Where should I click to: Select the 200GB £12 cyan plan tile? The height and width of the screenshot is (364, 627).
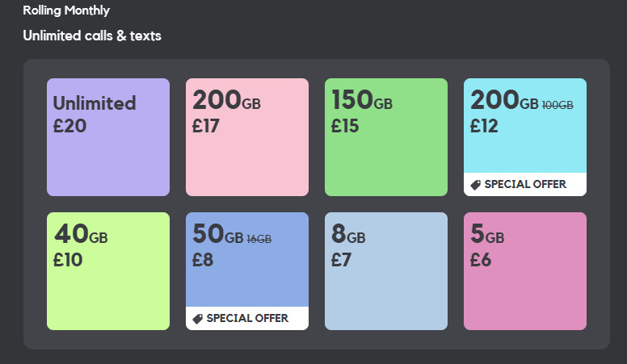[x=525, y=137]
